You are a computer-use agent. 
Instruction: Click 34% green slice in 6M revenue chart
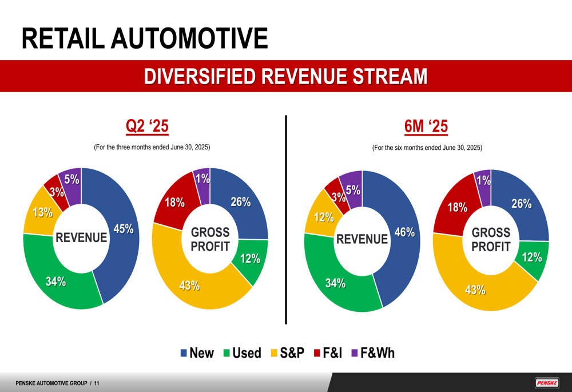click(335, 283)
